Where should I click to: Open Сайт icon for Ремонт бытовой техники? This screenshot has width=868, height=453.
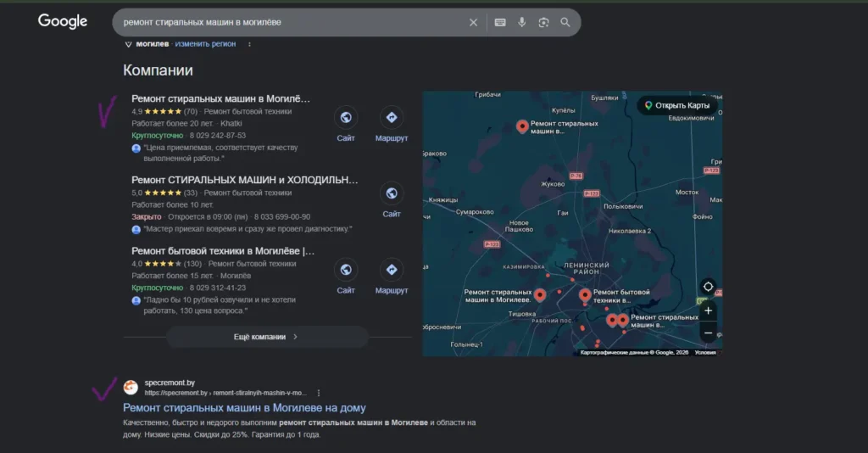[346, 270]
